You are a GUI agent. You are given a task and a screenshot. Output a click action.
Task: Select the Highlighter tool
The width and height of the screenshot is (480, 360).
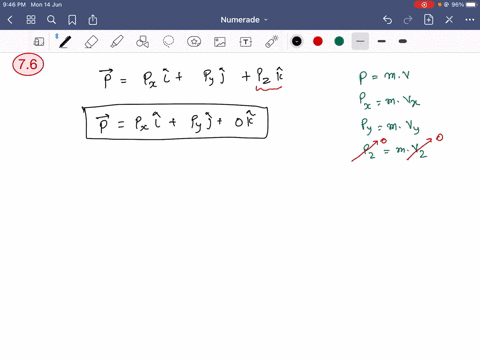(x=117, y=42)
